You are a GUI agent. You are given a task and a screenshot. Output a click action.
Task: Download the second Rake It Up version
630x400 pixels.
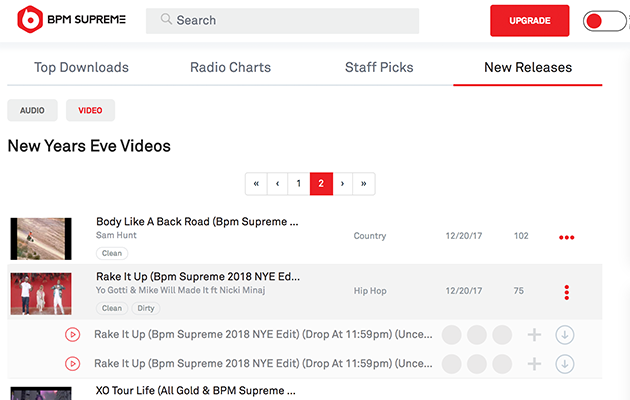[x=565, y=364]
